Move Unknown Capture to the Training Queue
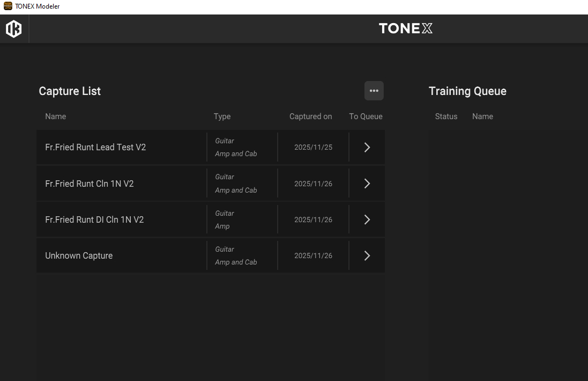Viewport: 588px width, 381px height. point(367,255)
